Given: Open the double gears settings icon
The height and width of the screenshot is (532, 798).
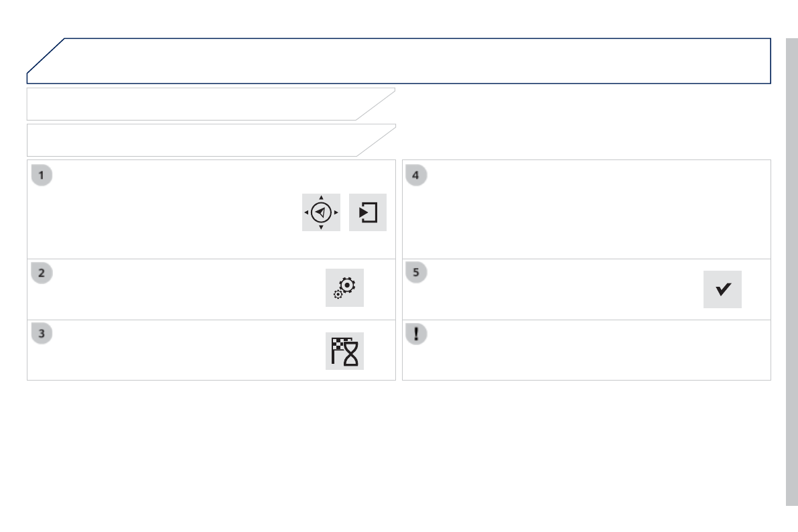Looking at the screenshot, I should (344, 288).
